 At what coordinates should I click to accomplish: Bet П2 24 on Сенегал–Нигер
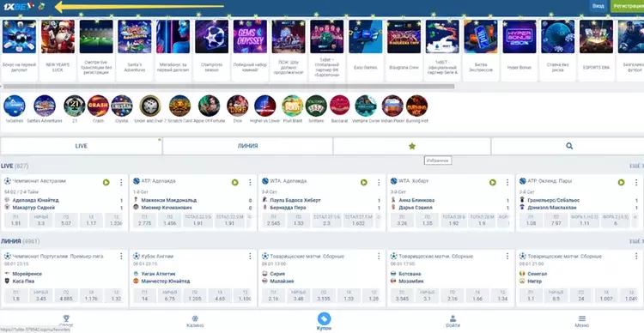(x=581, y=296)
